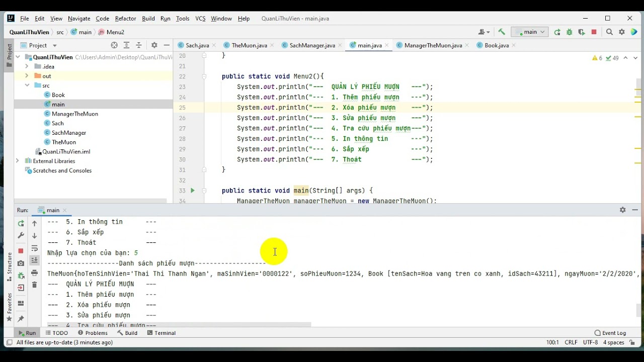Viewport: 644px width, 362px height.
Task: Open Search Everywhere magnifier icon
Action: point(609,32)
